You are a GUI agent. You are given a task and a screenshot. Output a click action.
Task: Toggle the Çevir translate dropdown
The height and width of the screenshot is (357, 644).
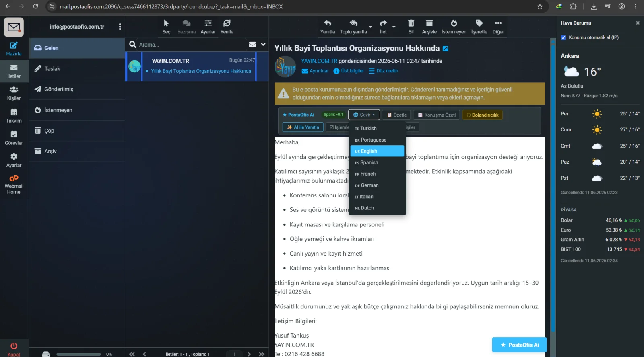pyautogui.click(x=364, y=115)
